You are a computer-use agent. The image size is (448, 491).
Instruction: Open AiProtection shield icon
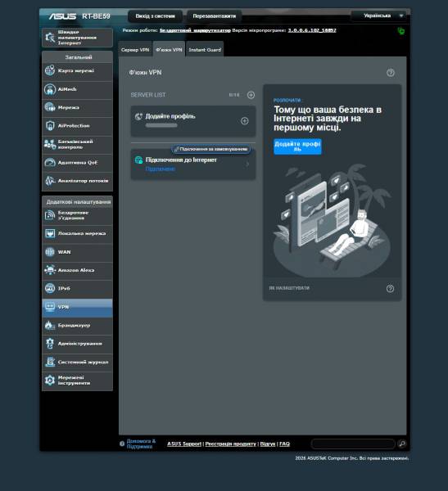pos(50,125)
